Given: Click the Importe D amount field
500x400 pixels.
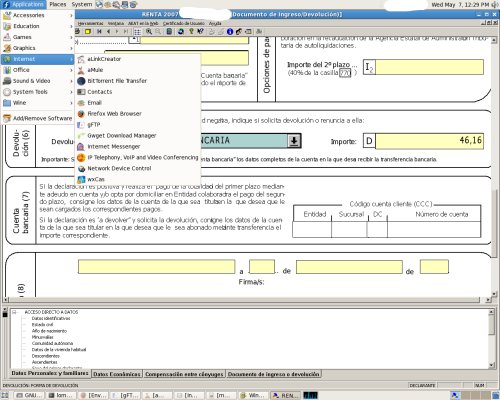Looking at the screenshot, I should pos(429,141).
